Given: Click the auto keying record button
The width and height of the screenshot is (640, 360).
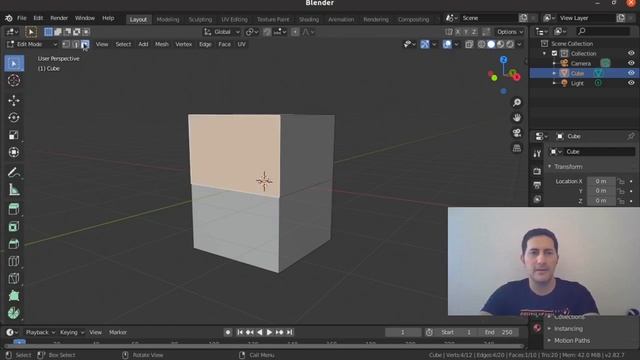Looking at the screenshot, I should pos(228,332).
